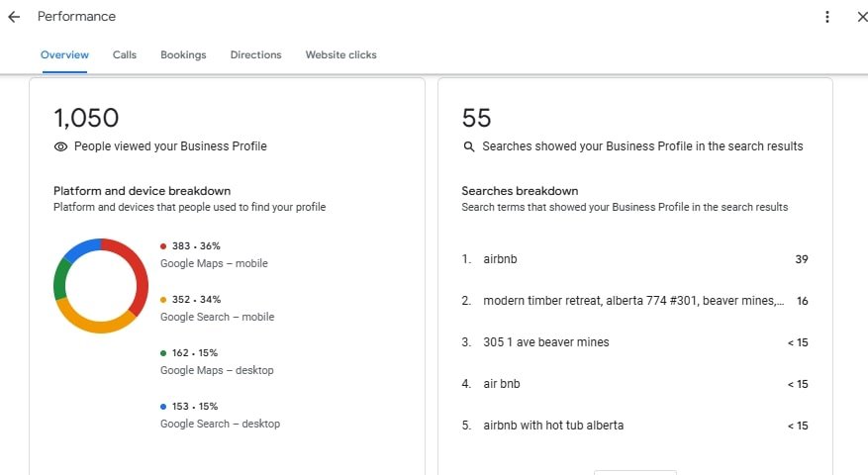Select the 'modern timber retreat' search term

click(633, 301)
